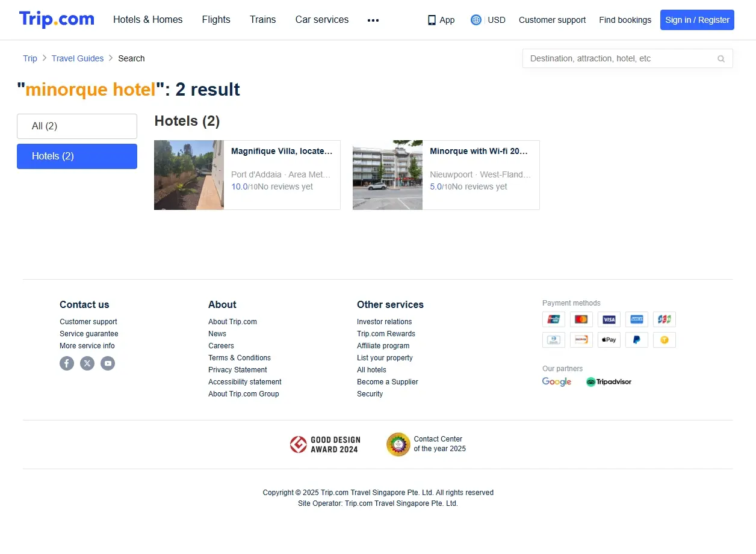Click the American Express payment icon
The image size is (756, 554).
point(637,319)
